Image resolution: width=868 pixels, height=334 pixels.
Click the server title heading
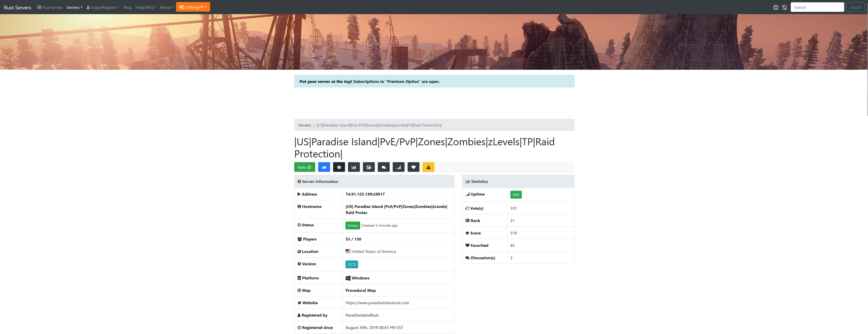pyautogui.click(x=424, y=148)
